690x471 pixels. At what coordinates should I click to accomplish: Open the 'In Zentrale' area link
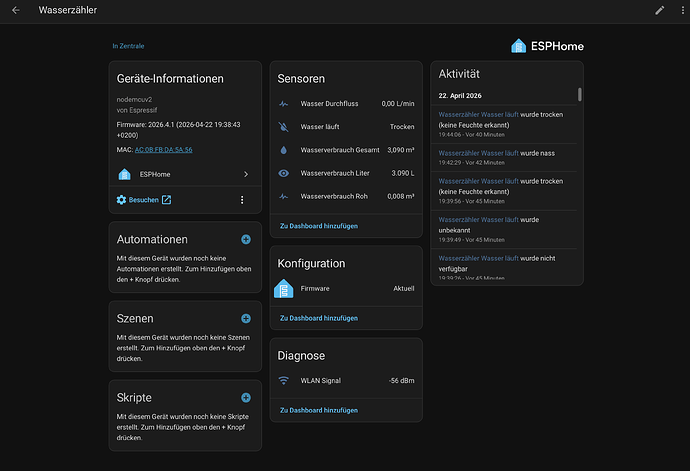click(128, 46)
